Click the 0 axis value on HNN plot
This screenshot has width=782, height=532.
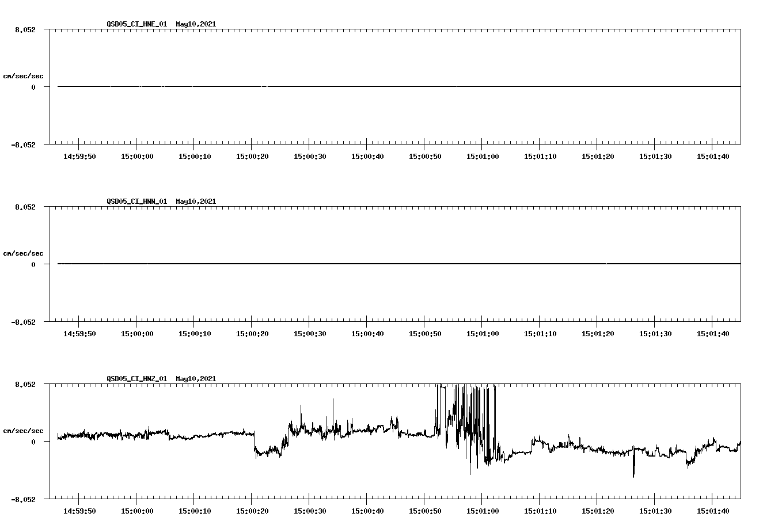coord(33,265)
